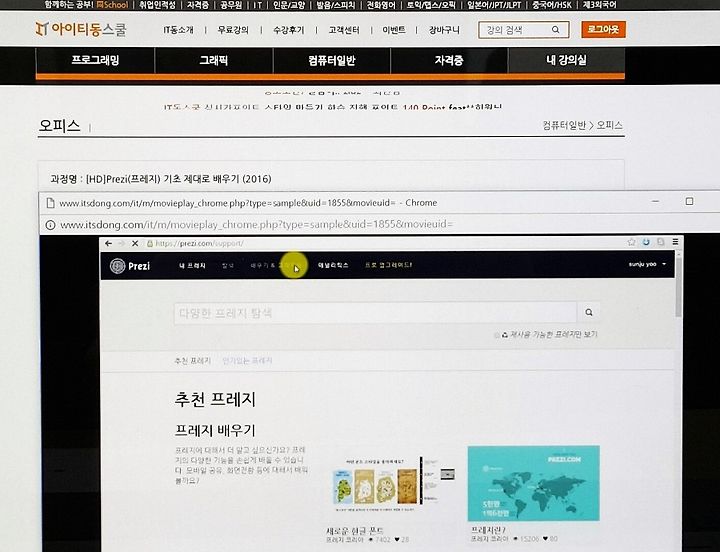Open the teal world map prezi thumbnail
Image resolution: width=720 pixels, height=552 pixels.
(534, 483)
